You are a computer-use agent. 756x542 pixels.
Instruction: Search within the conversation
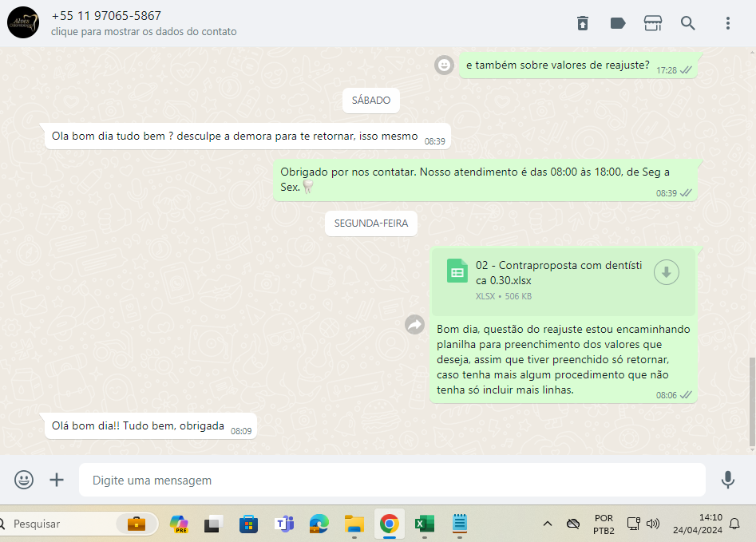click(x=687, y=23)
